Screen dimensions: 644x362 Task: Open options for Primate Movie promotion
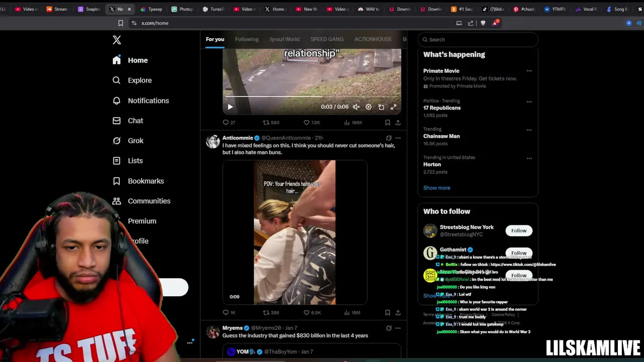coord(529,71)
